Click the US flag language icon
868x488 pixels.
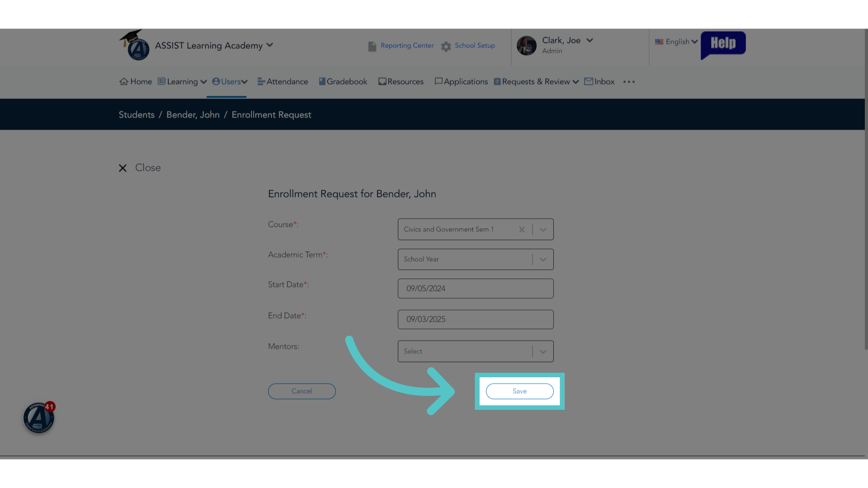(659, 42)
